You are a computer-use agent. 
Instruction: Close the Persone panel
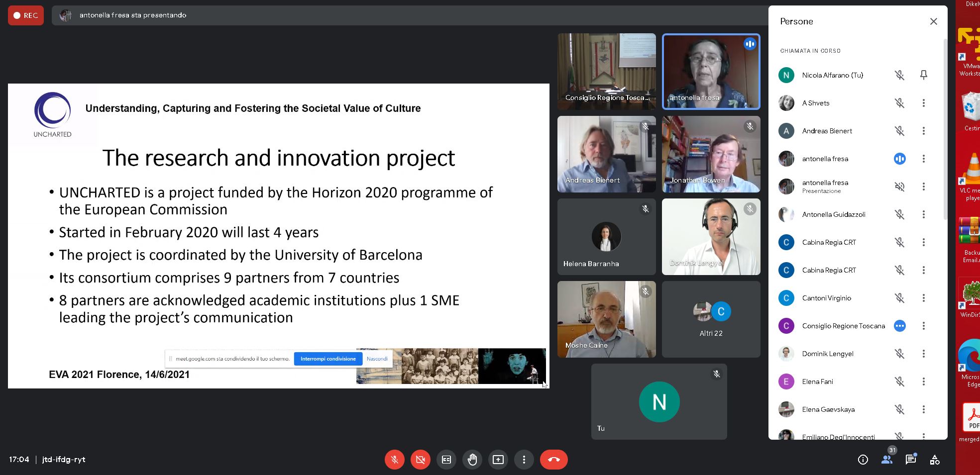(934, 21)
